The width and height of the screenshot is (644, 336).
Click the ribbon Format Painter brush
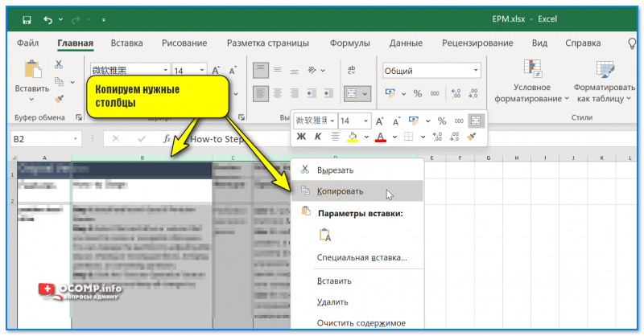coord(59,99)
